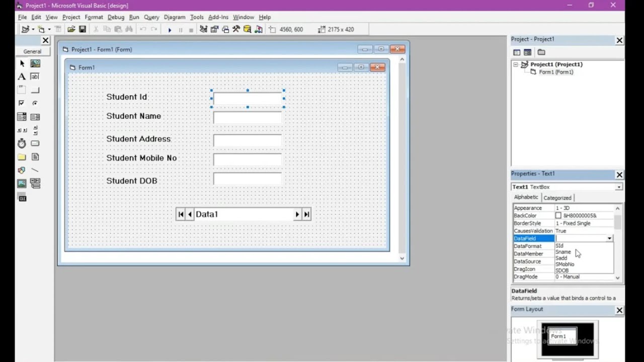Choose SDOB from the DataField list
The height and width of the screenshot is (362, 644).
tap(562, 270)
